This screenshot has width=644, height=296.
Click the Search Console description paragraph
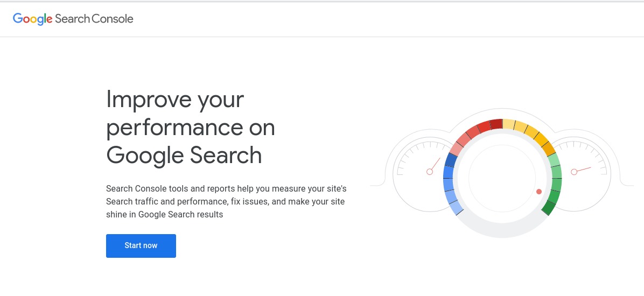tap(226, 202)
